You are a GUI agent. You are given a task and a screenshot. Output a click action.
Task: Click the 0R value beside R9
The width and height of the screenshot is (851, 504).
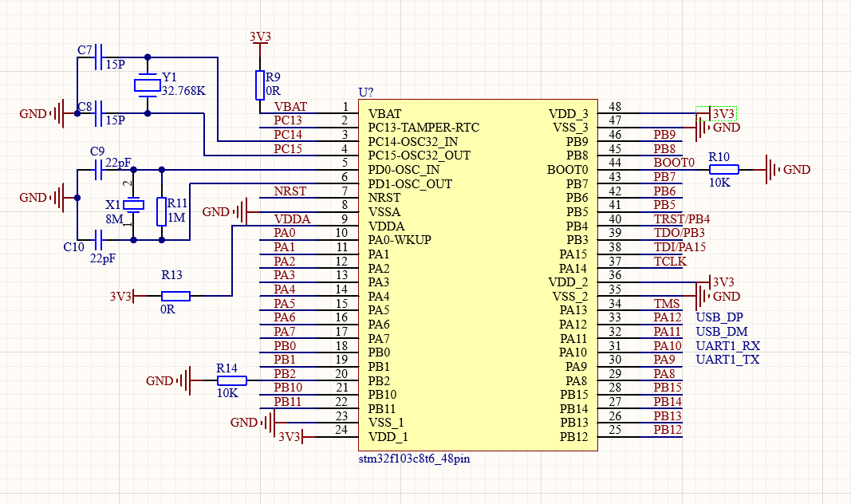(x=273, y=91)
